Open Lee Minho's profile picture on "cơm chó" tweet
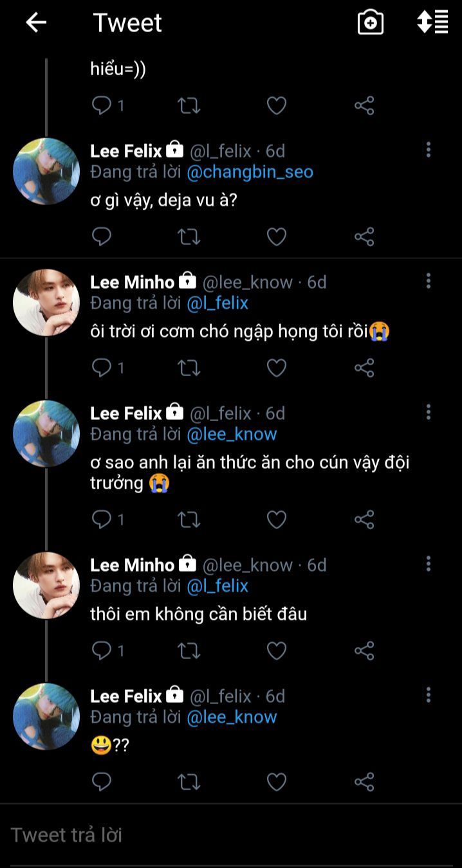This screenshot has width=462, height=868. coord(46,302)
